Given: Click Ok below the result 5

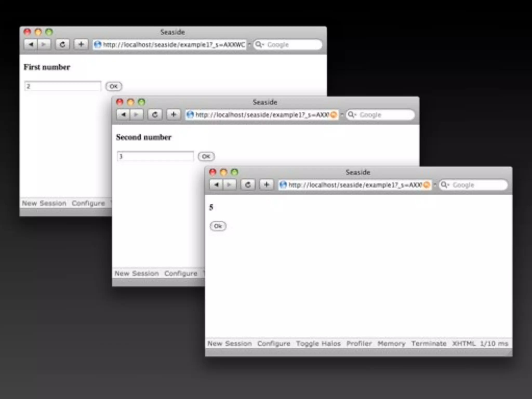Looking at the screenshot, I should coord(218,226).
